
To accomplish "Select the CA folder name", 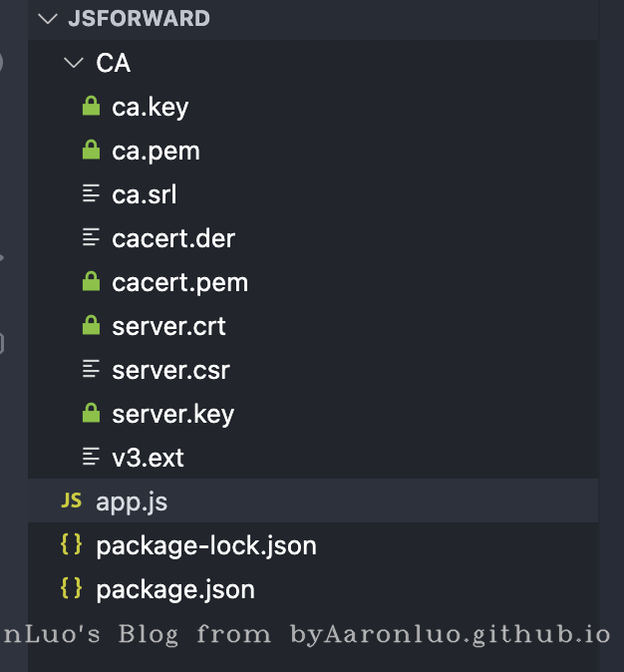I will coord(113,63).
